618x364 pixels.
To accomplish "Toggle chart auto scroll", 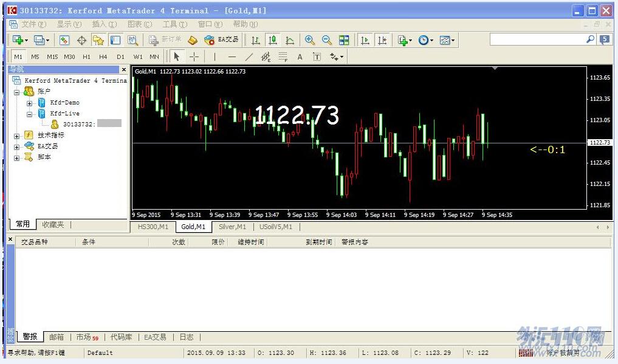I will click(x=365, y=39).
